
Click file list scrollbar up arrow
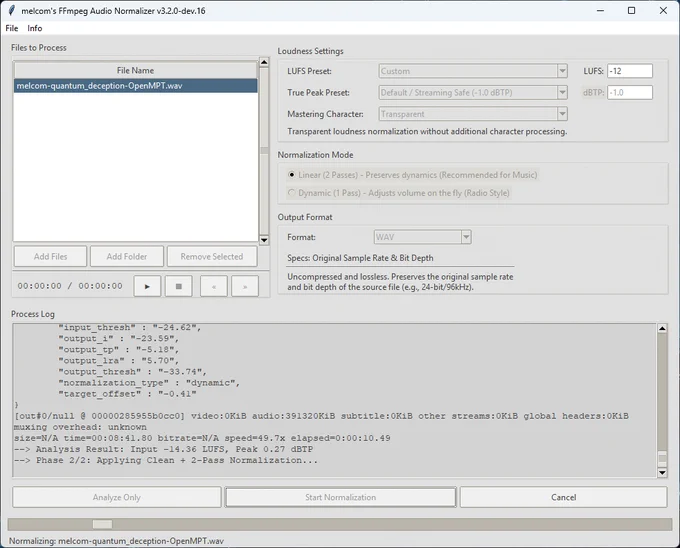[x=264, y=62]
